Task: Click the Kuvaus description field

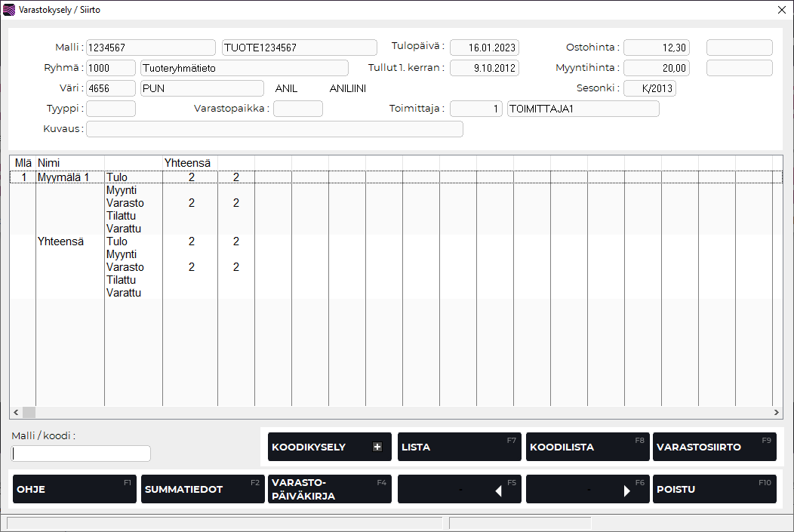Action: [x=275, y=129]
